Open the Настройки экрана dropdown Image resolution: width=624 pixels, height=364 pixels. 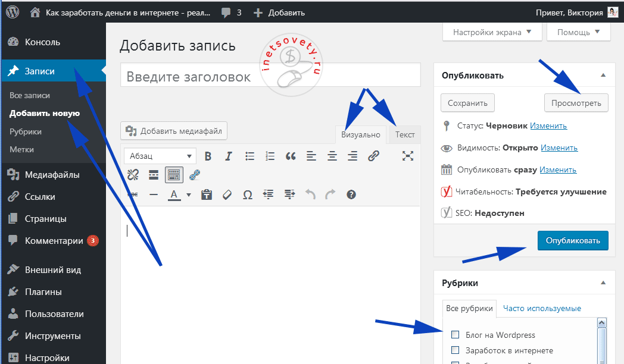(492, 32)
